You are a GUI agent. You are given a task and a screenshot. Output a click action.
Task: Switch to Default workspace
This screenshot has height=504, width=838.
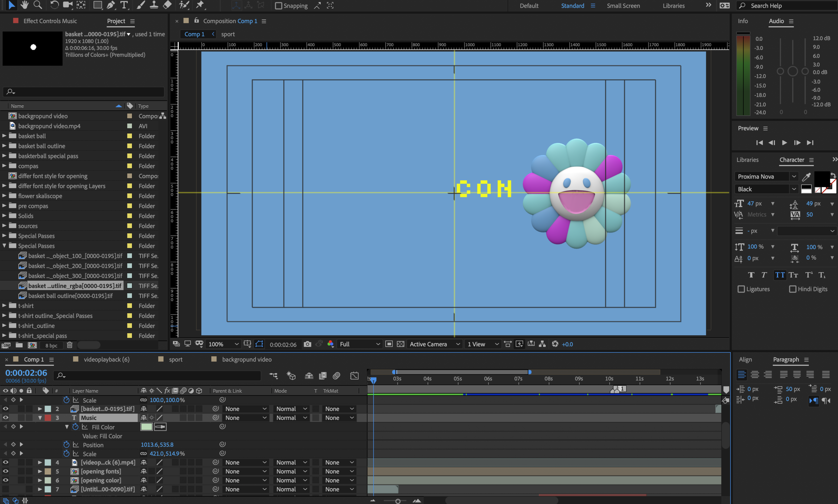[x=529, y=6]
